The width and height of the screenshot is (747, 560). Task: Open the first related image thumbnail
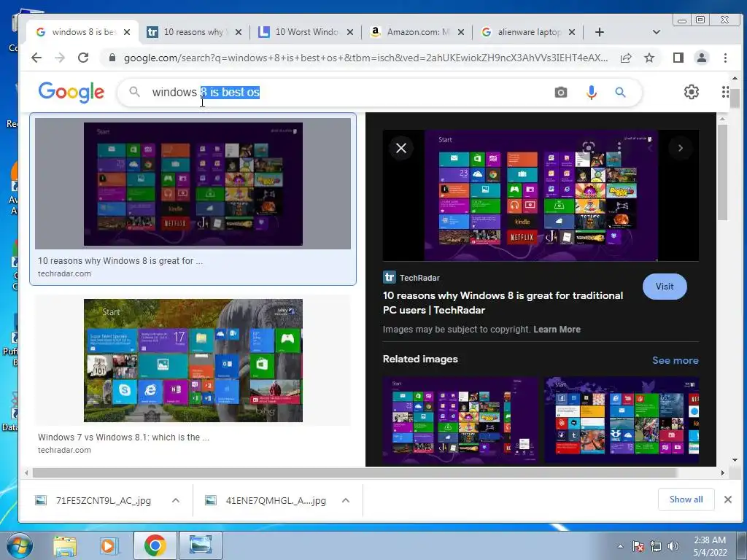(x=460, y=419)
